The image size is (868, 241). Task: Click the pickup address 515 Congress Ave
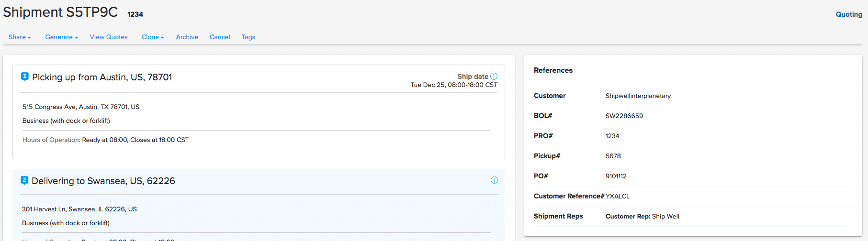[x=81, y=107]
